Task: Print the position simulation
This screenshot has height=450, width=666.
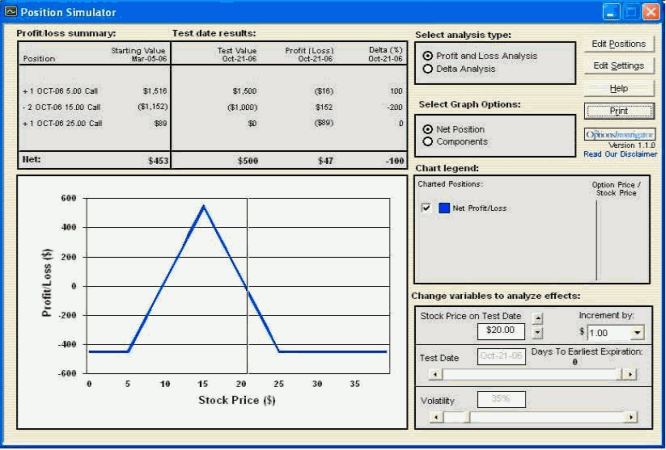Action: [x=619, y=110]
